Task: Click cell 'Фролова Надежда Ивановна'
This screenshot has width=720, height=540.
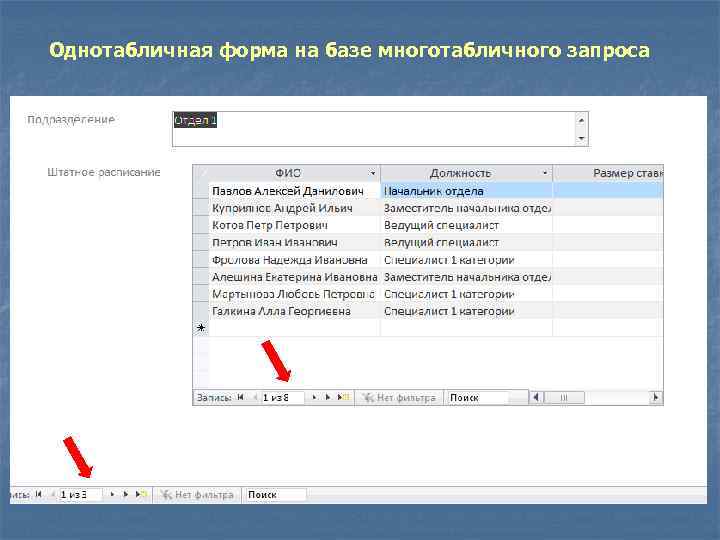Action: (x=294, y=259)
